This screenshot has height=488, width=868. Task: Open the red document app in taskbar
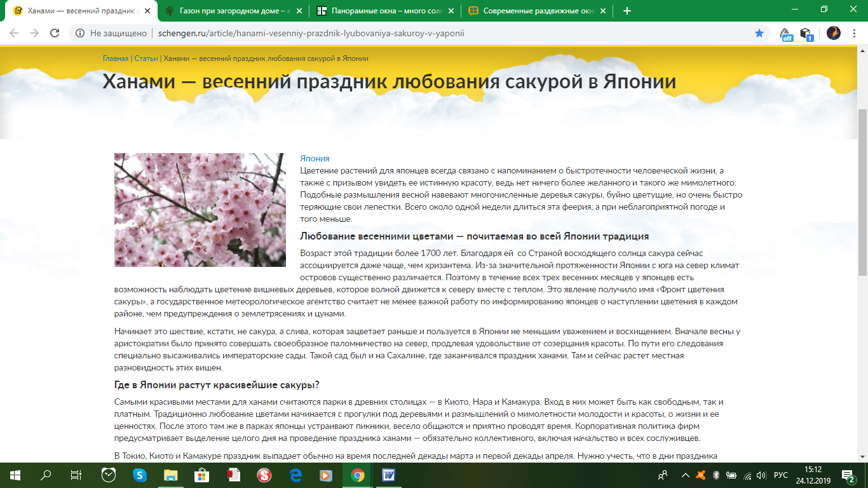pyautogui.click(x=233, y=475)
